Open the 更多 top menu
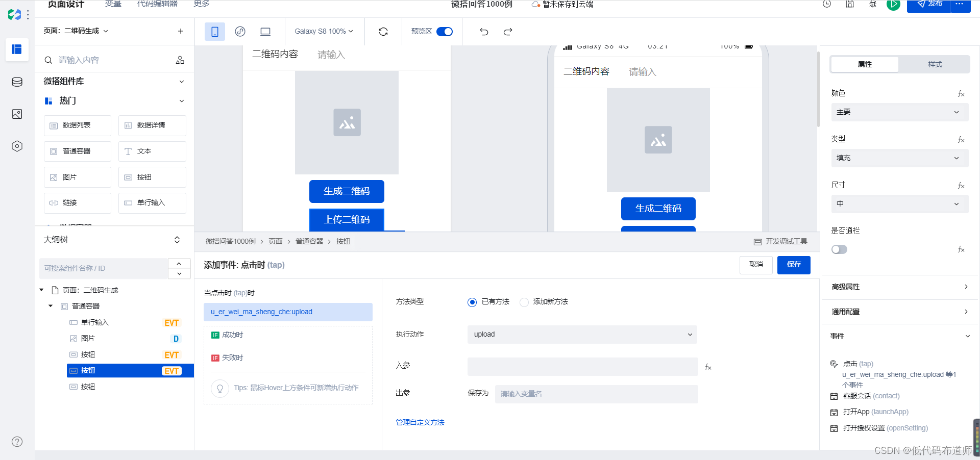The image size is (980, 460). [202, 4]
